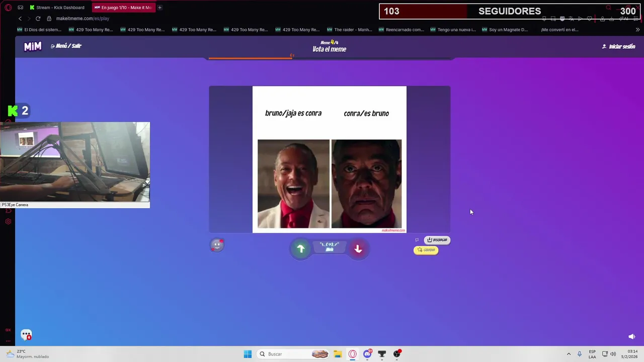The image size is (644, 362).
Task: Open the Opera GX main menu
Action: [x=8, y=8]
